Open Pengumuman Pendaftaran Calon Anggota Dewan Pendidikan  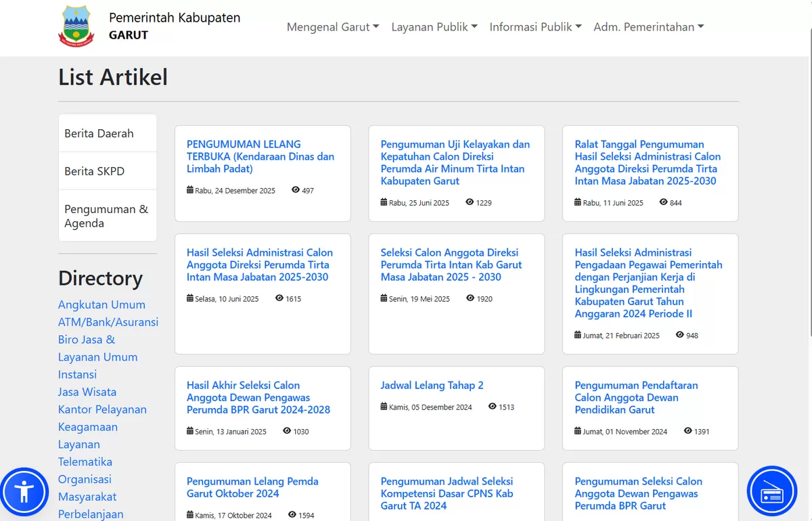[x=636, y=397]
